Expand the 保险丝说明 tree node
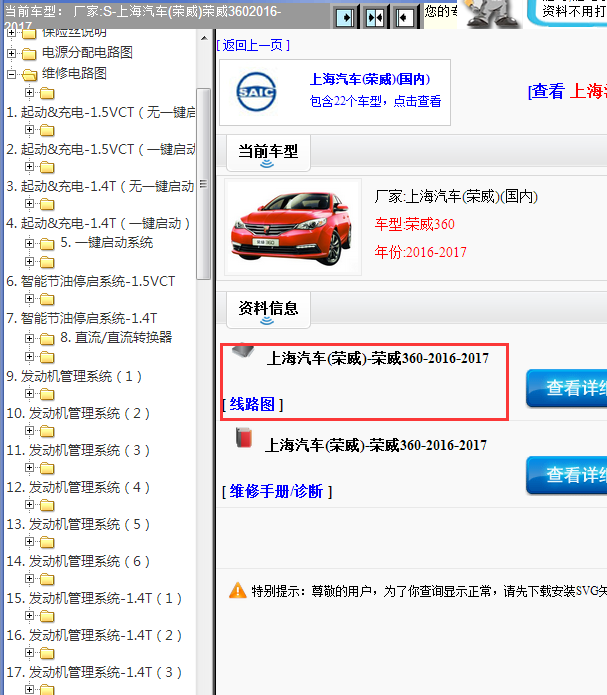The height and width of the screenshot is (695, 607). 12,32
